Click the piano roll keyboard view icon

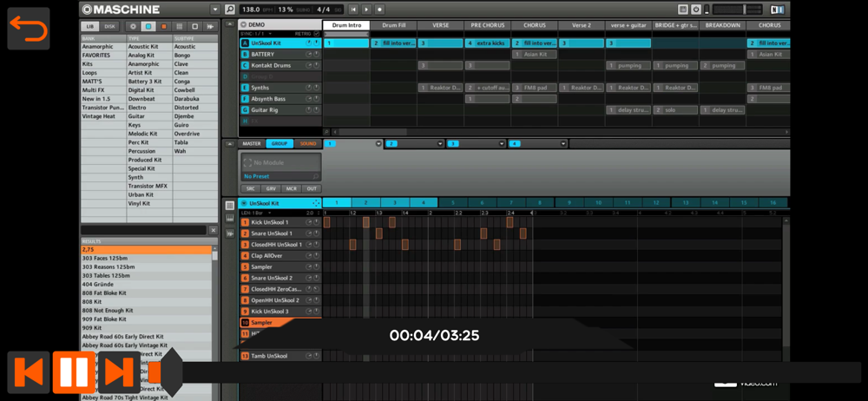click(230, 219)
